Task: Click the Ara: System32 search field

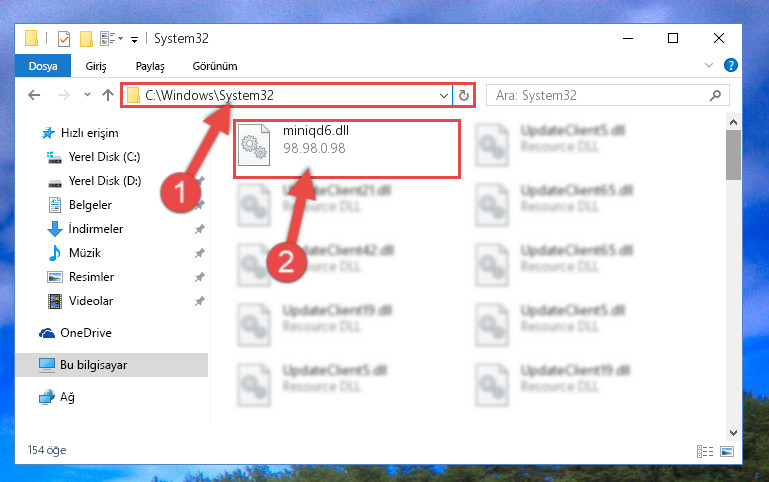Action: click(x=598, y=95)
